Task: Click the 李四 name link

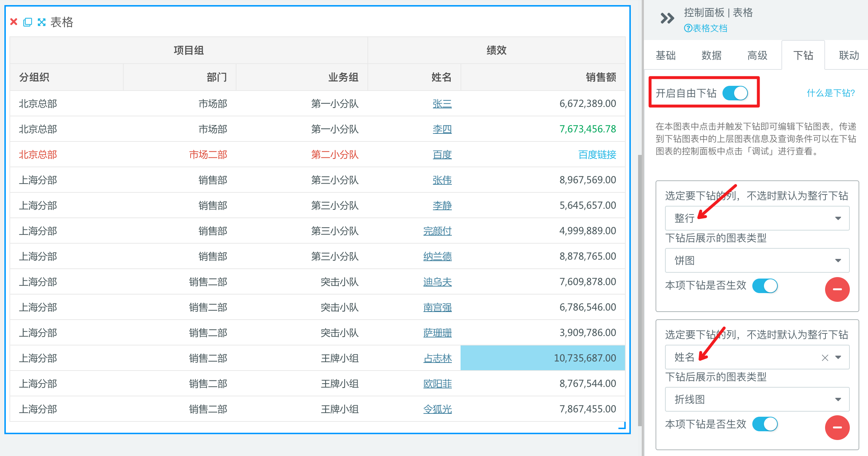Action: point(442,129)
